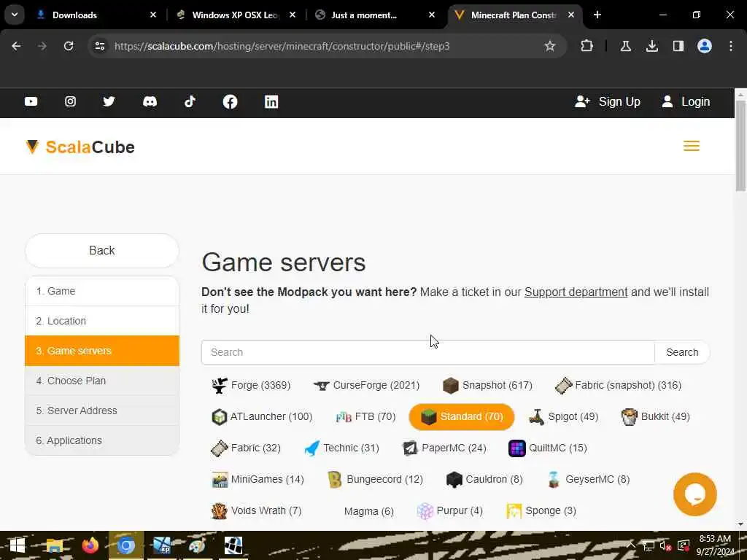Image resolution: width=747 pixels, height=560 pixels.
Task: Open the Paint app on the taskbar
Action: pyautogui.click(x=197, y=545)
